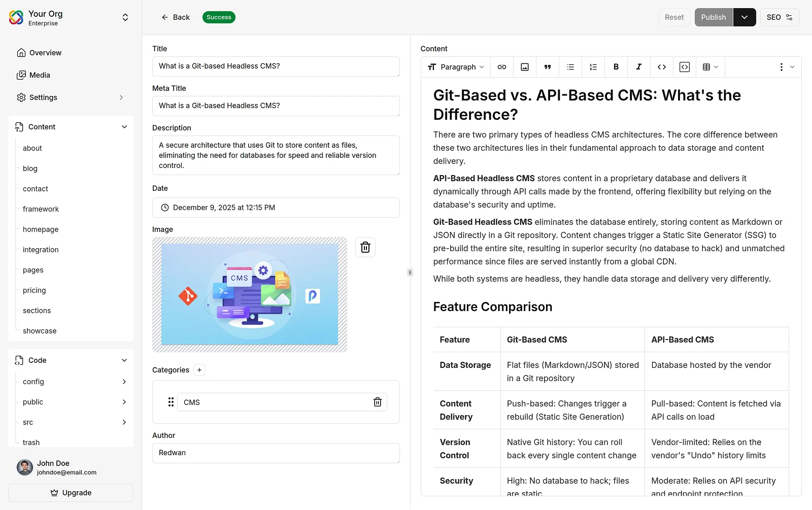Delete the featured CMS image
The image size is (812, 510).
tap(365, 247)
